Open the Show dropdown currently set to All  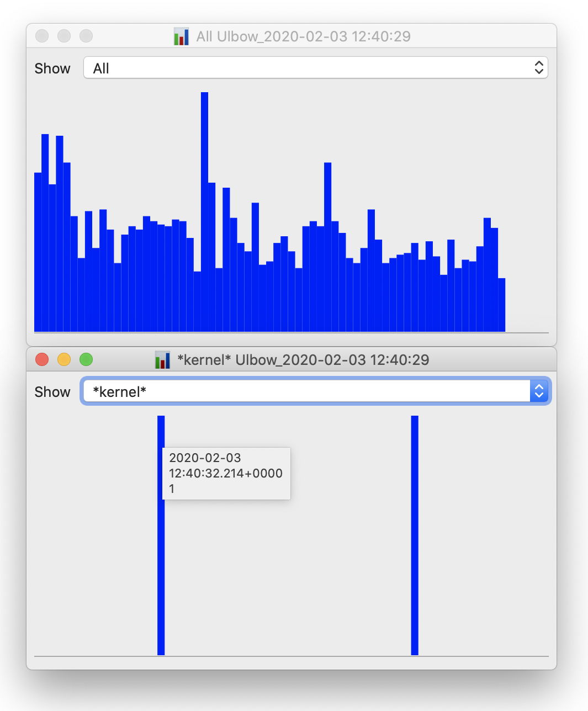pos(315,68)
